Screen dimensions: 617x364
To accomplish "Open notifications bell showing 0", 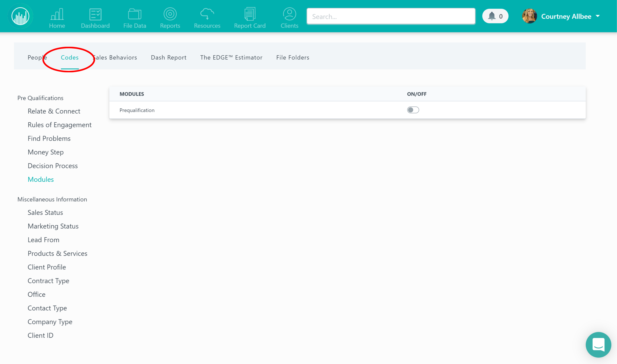I will pos(495,16).
